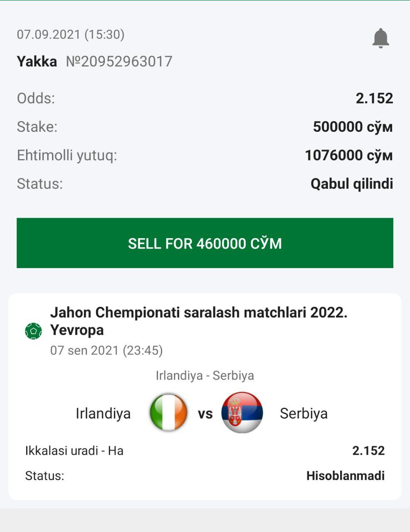410x532 pixels.
Task: Tap the Hisoblanmadi status text
Action: pos(345,475)
